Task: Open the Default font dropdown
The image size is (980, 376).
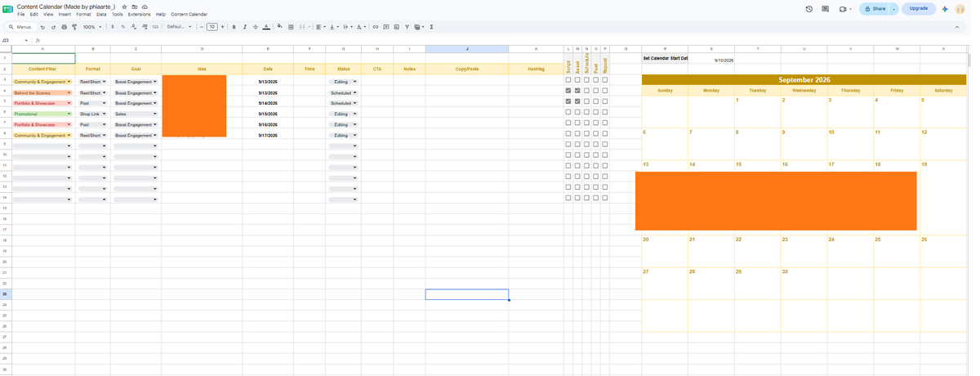Action: click(179, 27)
